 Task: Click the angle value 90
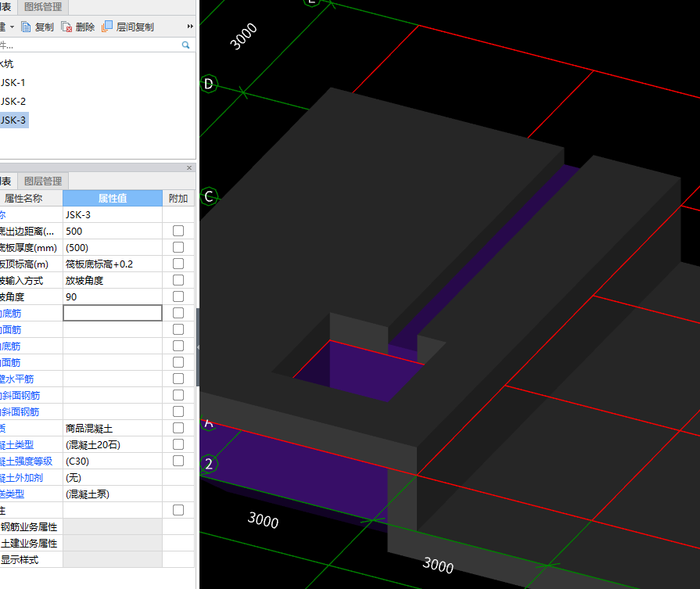pos(113,297)
